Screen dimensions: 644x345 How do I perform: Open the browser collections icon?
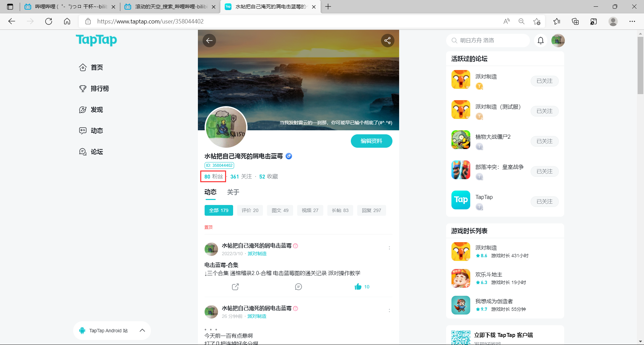(x=575, y=21)
